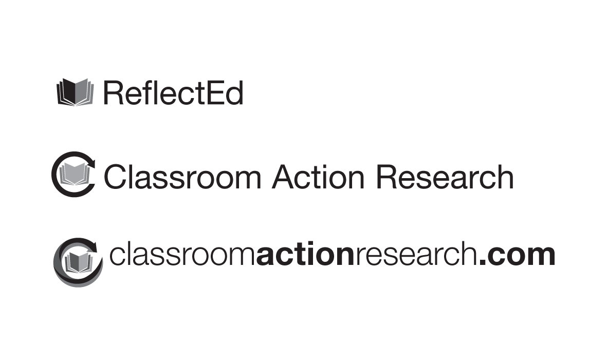Screen dimensions: 607x364
Task: Click the bold "action" text in the bottom logo
Action: (305, 255)
